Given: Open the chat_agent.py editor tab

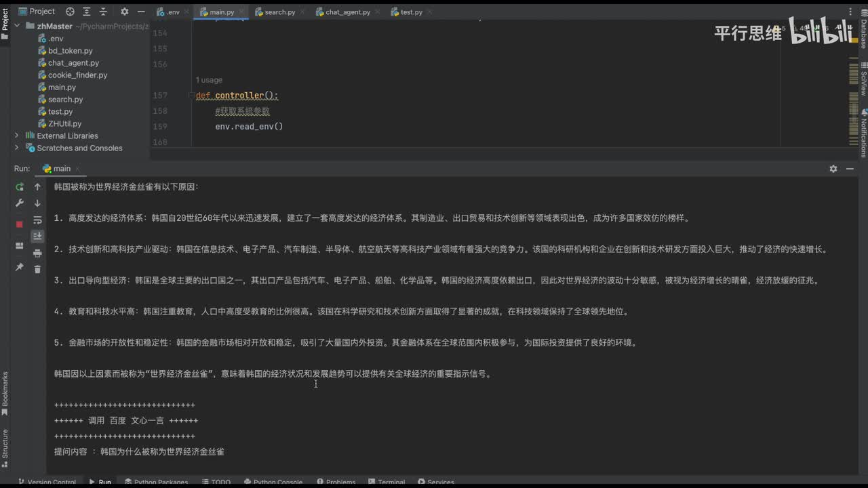Looking at the screenshot, I should tap(347, 12).
